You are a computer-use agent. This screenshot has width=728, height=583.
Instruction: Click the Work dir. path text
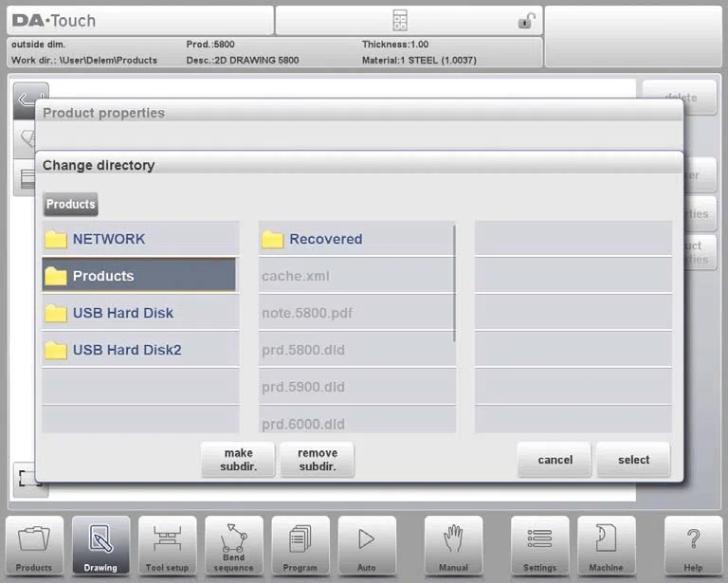pos(84,60)
